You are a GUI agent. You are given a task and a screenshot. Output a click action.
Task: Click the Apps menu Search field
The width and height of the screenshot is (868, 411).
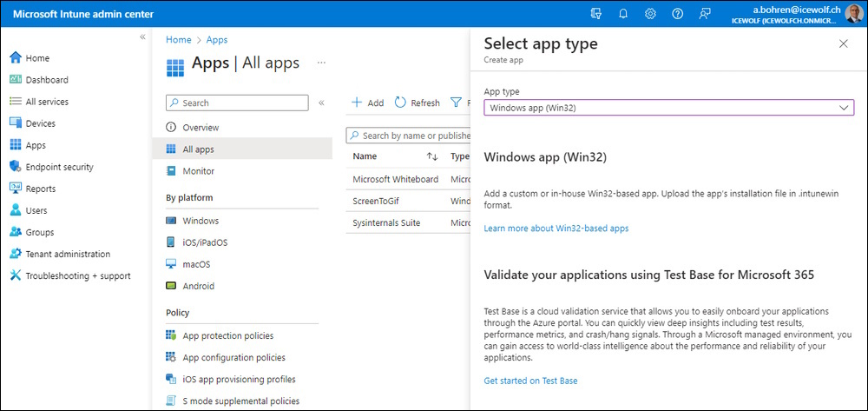[x=237, y=103]
